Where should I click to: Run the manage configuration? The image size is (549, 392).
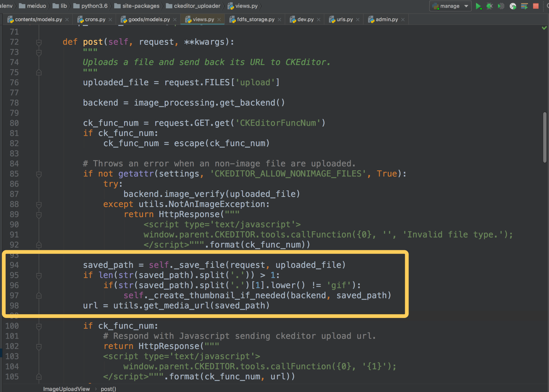(x=478, y=6)
